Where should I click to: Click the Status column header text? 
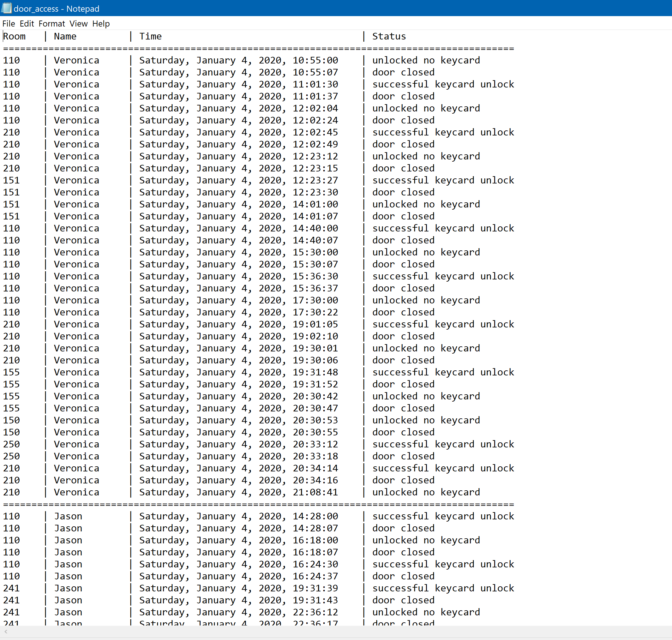point(389,36)
